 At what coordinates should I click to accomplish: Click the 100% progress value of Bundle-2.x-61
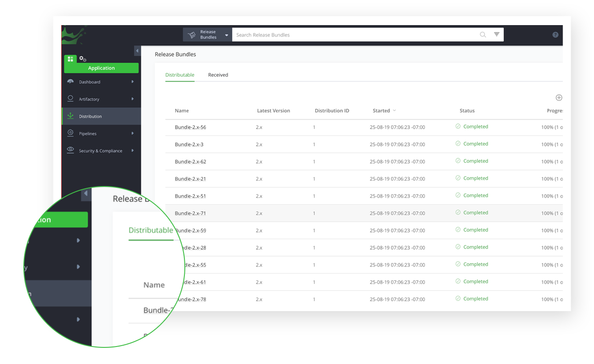point(552,282)
